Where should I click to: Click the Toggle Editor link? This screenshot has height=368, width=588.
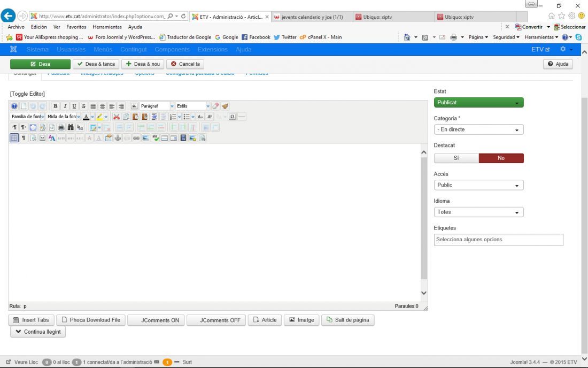click(27, 94)
